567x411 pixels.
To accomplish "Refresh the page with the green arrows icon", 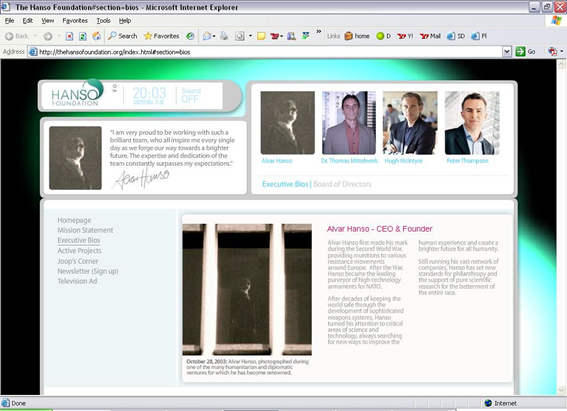I will pyautogui.click(x=83, y=36).
